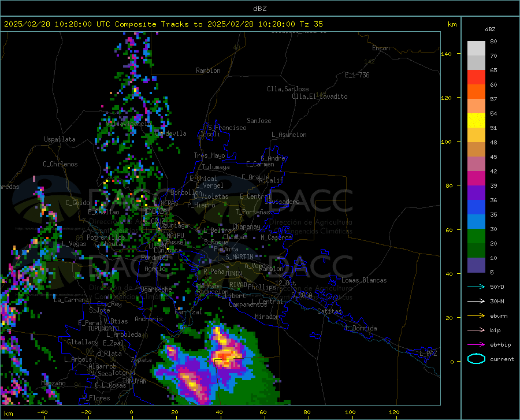This screenshot has width=520, height=420.
Task: Click the Encon label top right
Action: (x=381, y=48)
